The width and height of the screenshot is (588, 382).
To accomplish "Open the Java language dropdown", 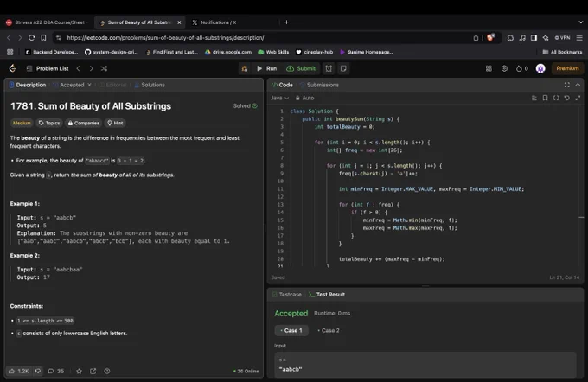I will (279, 98).
